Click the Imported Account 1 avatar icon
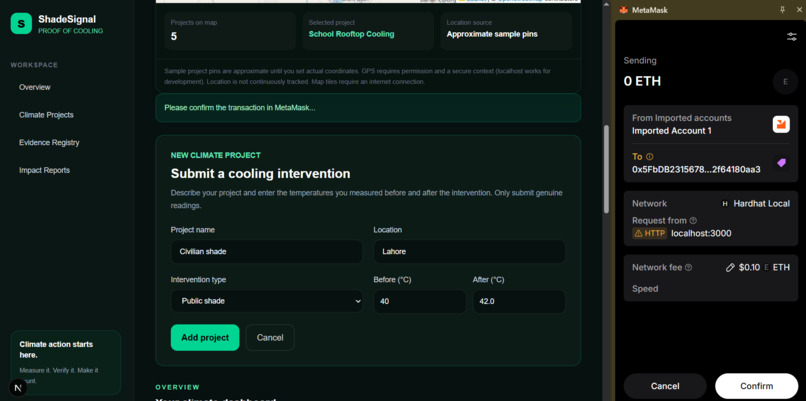 pyautogui.click(x=781, y=124)
